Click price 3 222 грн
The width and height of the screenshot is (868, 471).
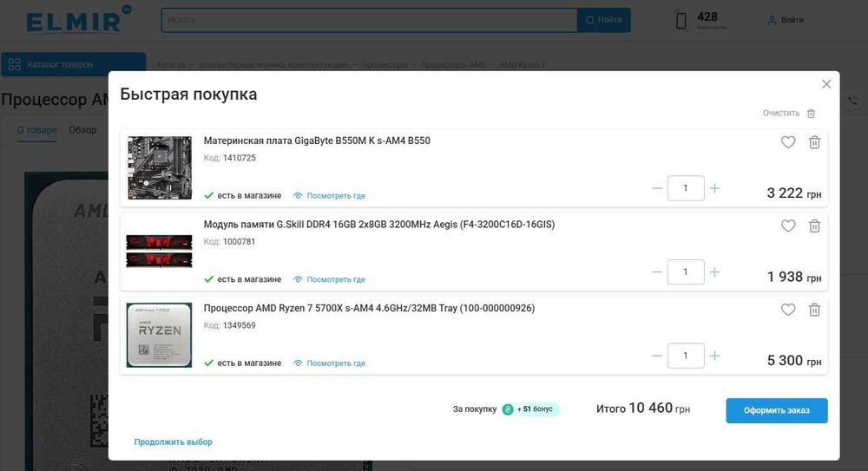[x=794, y=193]
